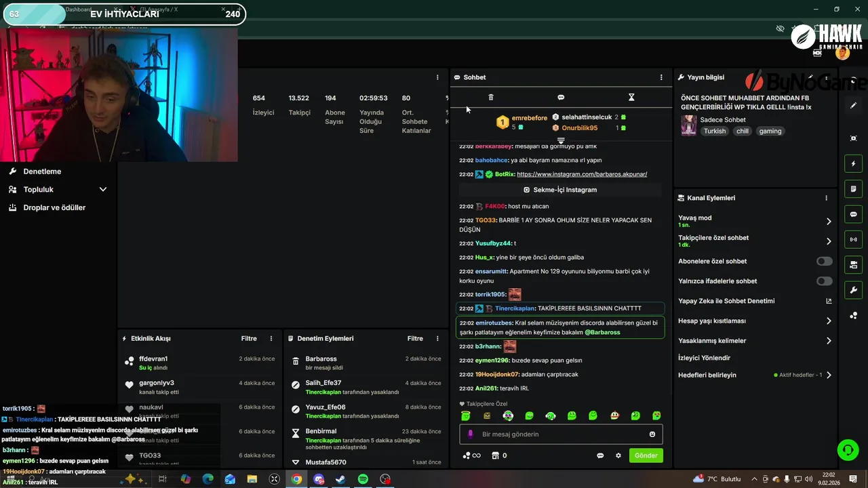Viewport: 868px width, 488px height.
Task: Toggle Abonelere özel sohbet switch
Action: click(x=824, y=261)
